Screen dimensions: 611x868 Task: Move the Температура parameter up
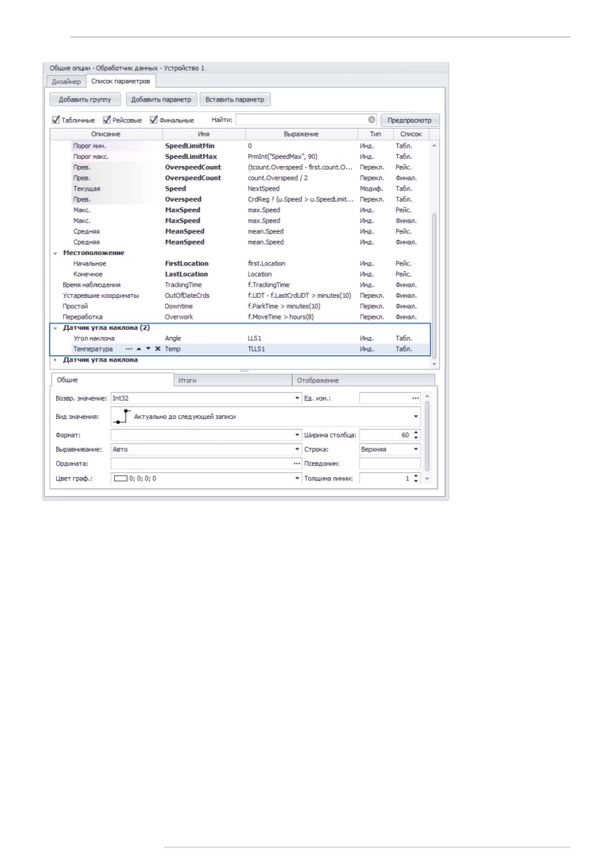pos(139,348)
